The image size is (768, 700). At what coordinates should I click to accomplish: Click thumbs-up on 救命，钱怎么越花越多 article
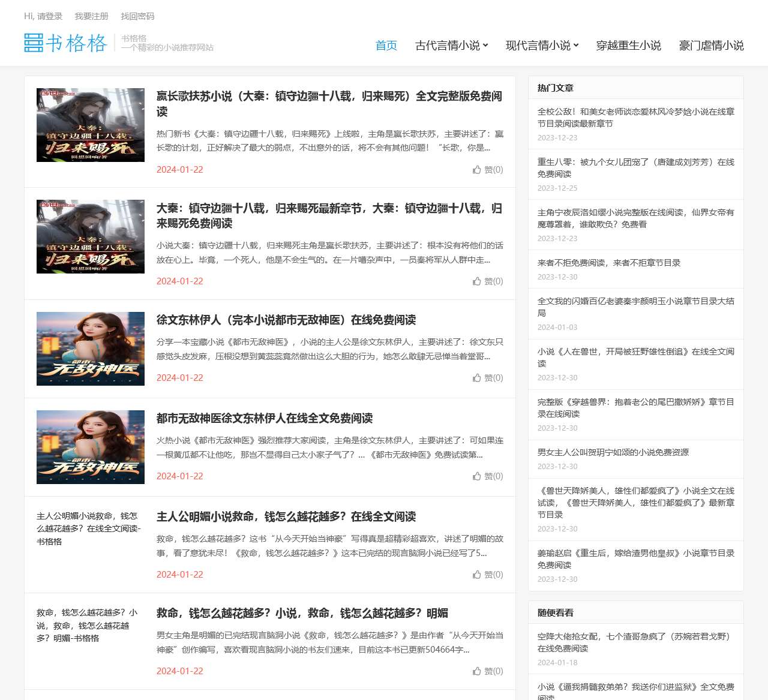click(x=488, y=671)
